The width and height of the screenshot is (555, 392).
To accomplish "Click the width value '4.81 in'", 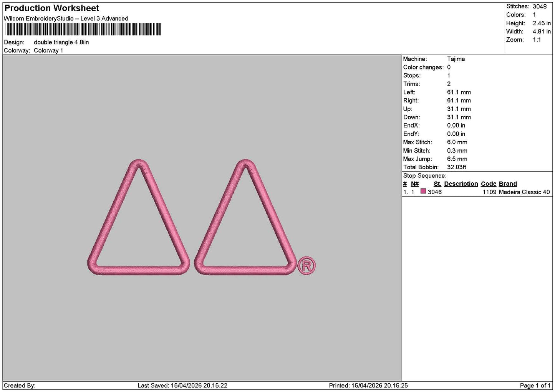I will 542,31.
